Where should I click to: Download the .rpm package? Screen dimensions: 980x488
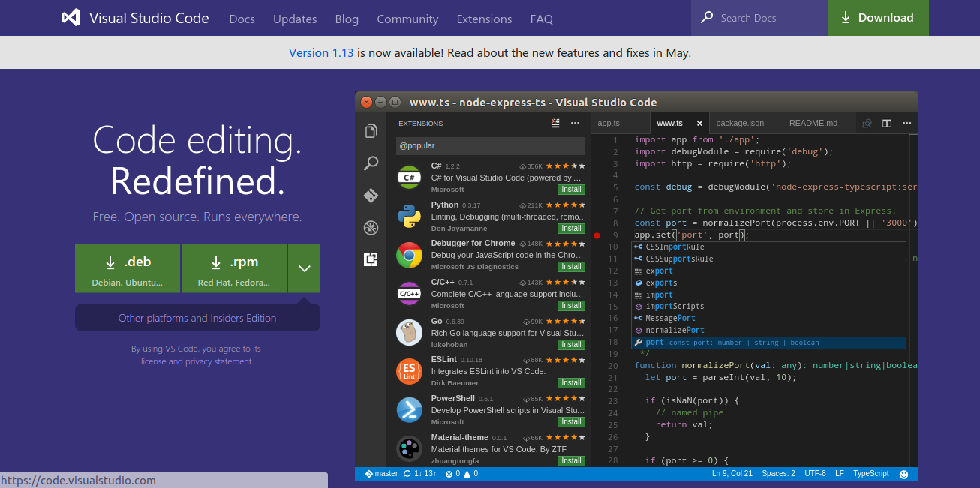[234, 268]
